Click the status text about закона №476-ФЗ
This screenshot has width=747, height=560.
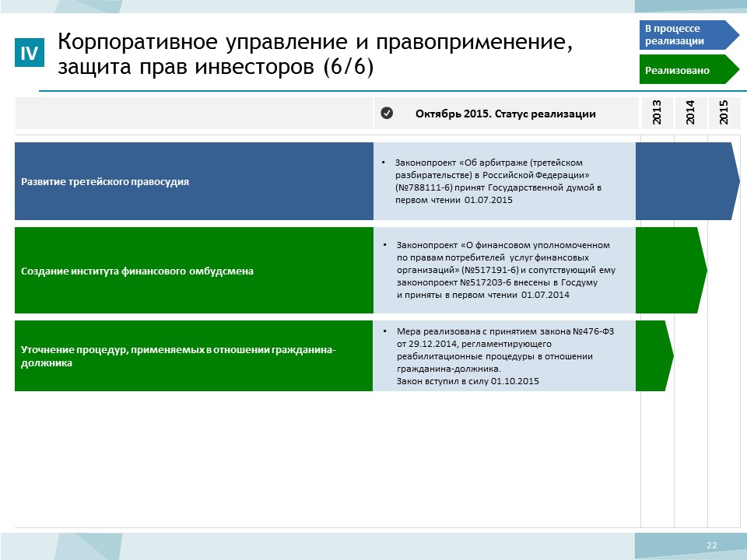(506, 355)
